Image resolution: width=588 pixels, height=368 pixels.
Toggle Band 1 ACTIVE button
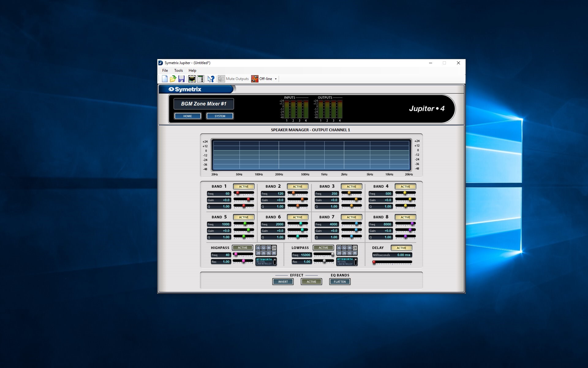243,186
